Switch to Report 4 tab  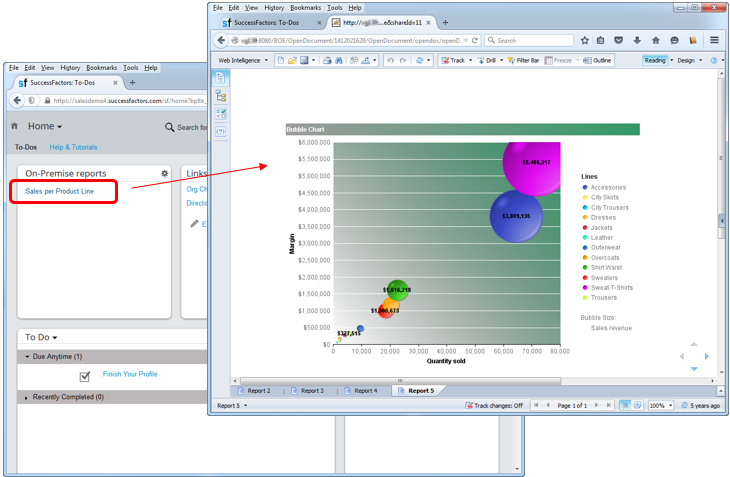pos(361,391)
